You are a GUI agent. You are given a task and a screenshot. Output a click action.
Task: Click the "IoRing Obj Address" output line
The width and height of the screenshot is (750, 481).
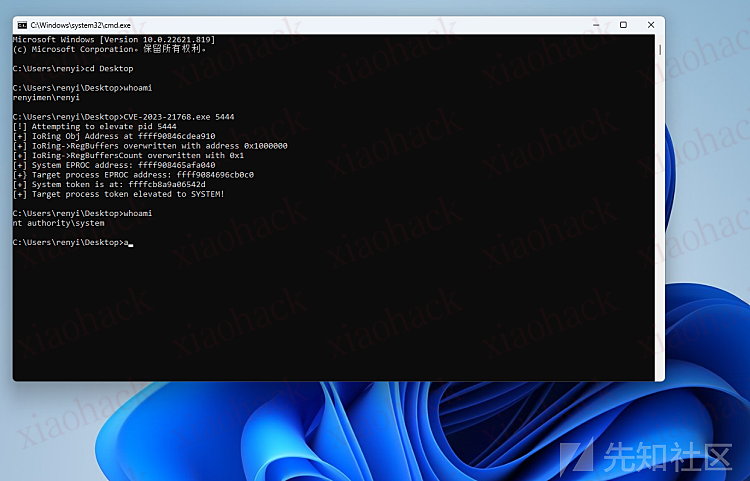pyautogui.click(x=114, y=136)
